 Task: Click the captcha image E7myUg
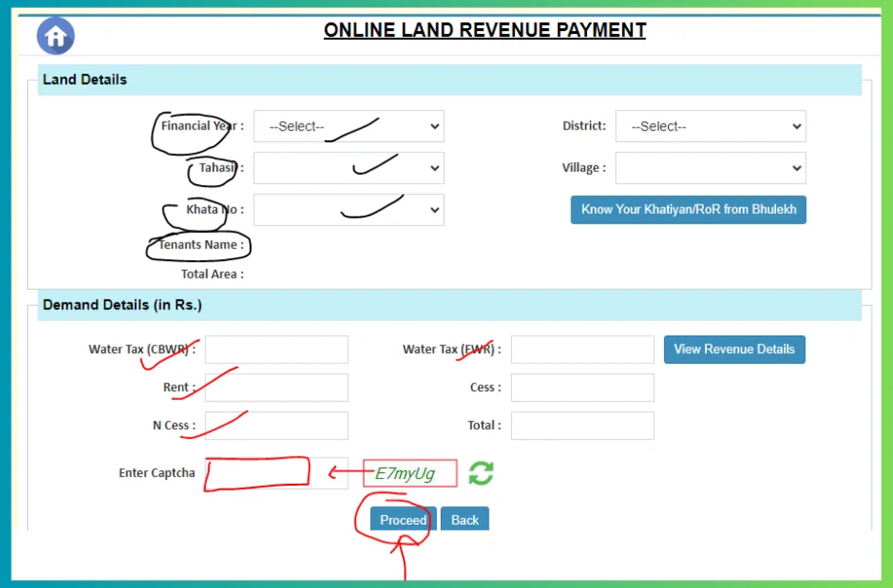pyautogui.click(x=410, y=474)
